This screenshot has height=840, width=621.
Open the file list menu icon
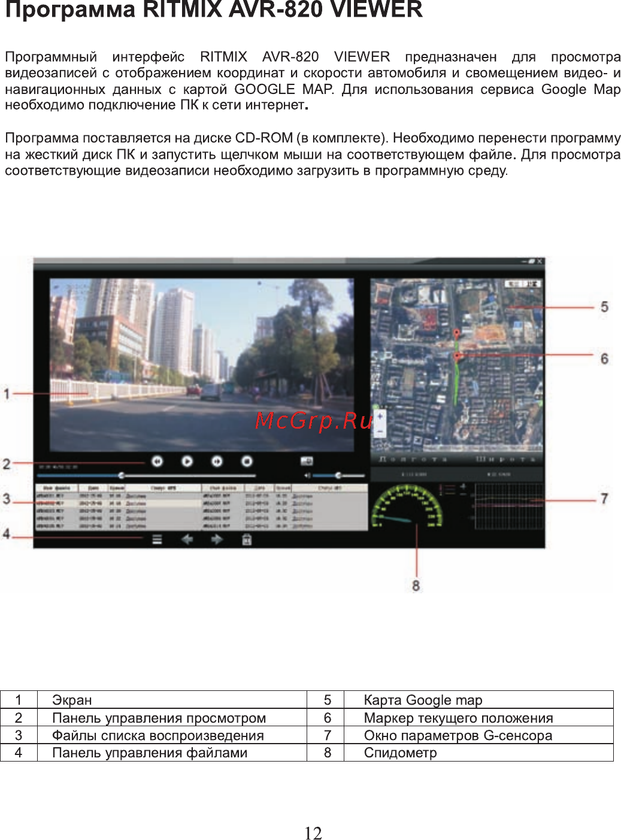click(x=157, y=539)
